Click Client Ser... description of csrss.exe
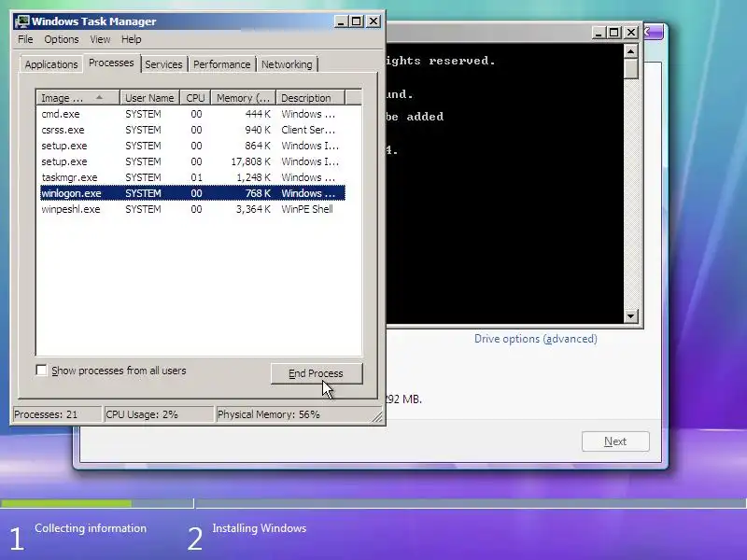Image resolution: width=747 pixels, height=560 pixels. pyautogui.click(x=308, y=130)
